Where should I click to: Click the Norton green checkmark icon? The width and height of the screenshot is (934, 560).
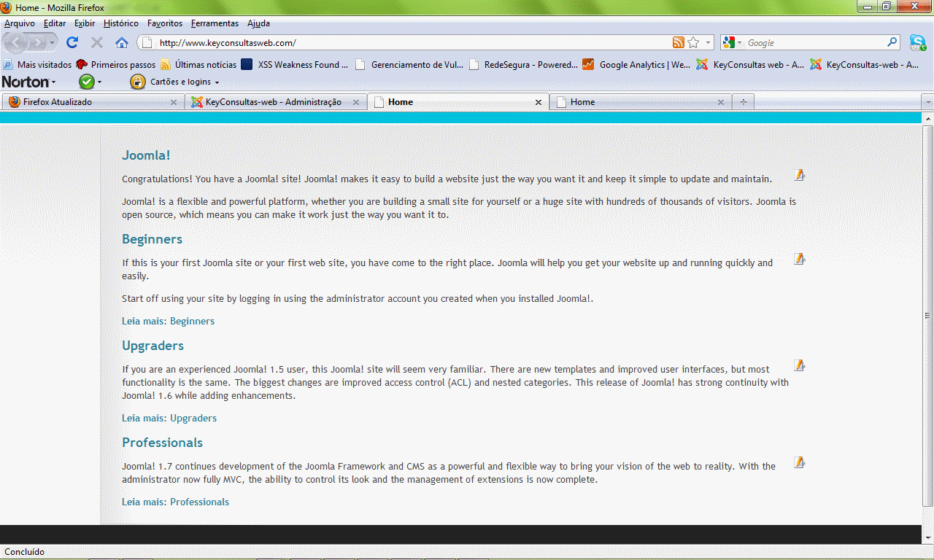tap(87, 82)
